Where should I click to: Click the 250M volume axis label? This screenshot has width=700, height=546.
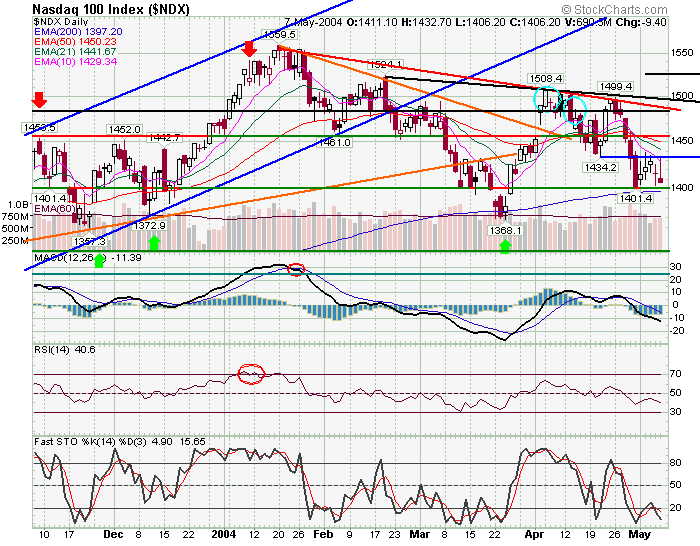coord(15,241)
